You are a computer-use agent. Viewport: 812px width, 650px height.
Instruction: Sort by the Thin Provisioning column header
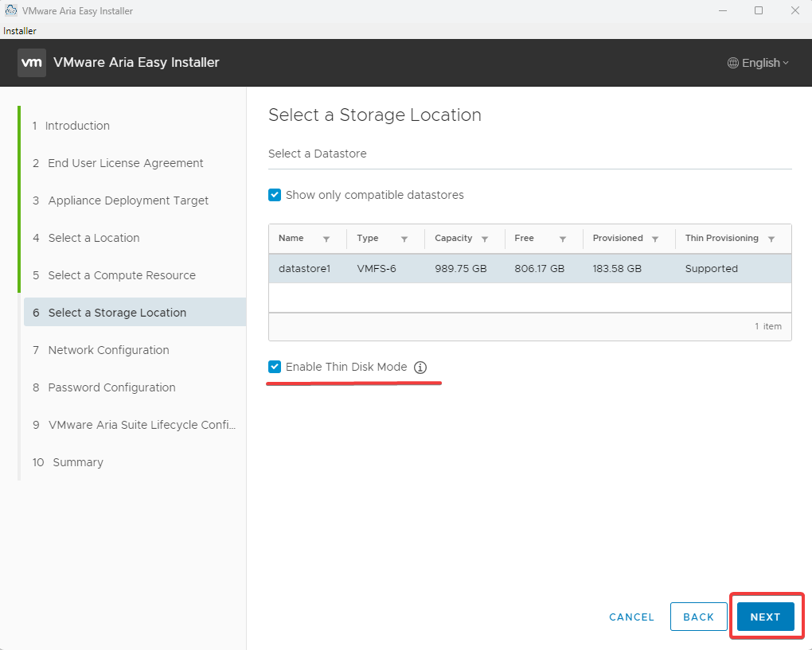pyautogui.click(x=722, y=238)
